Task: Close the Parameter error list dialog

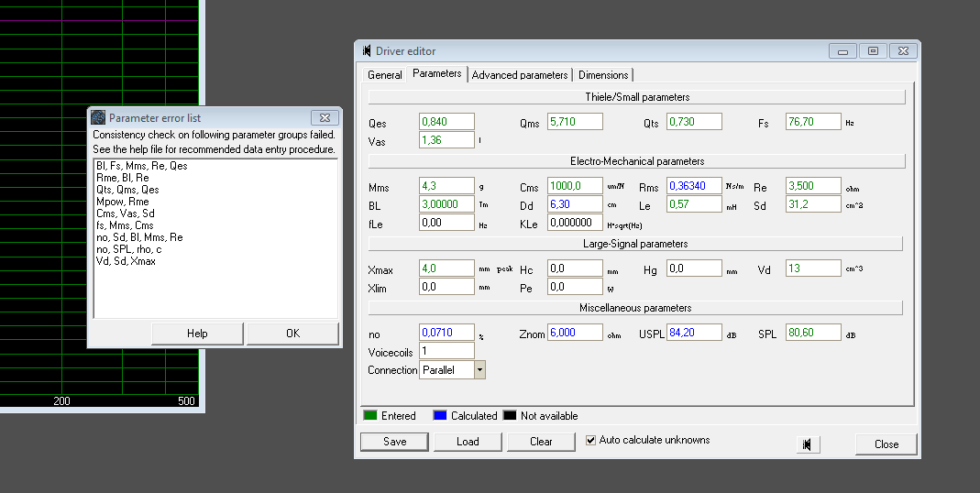Action: [325, 117]
